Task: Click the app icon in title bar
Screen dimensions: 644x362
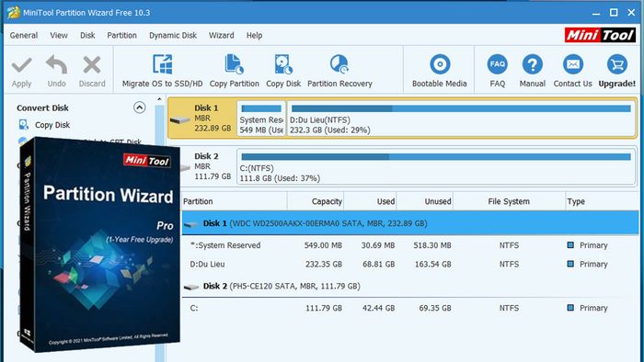Action: pos(13,12)
